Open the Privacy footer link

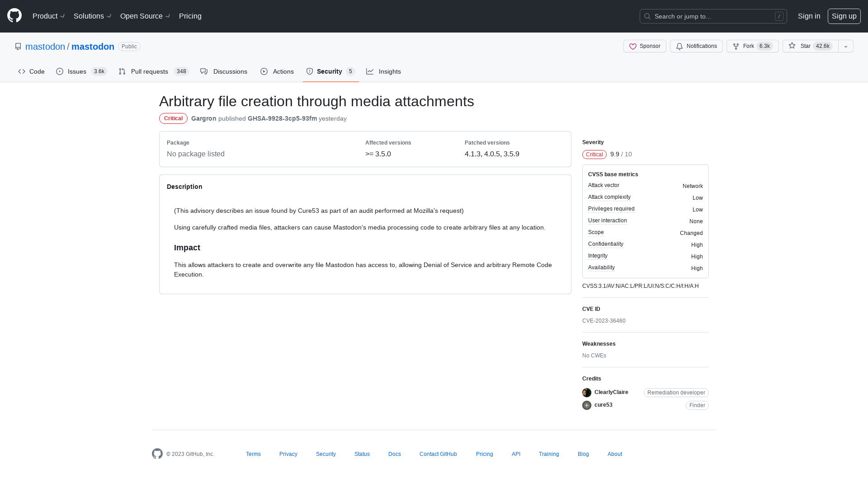pos(288,454)
